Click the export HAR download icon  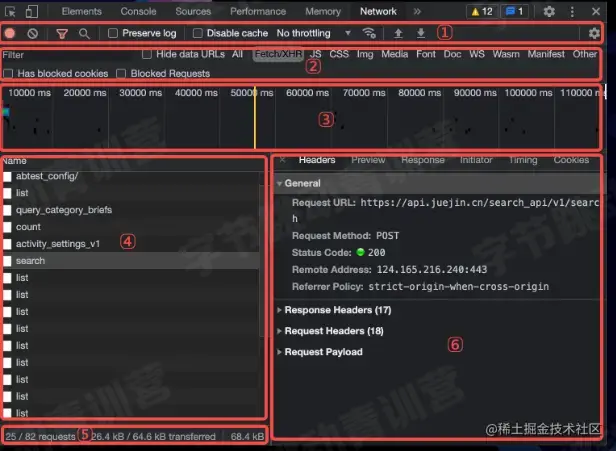point(421,33)
